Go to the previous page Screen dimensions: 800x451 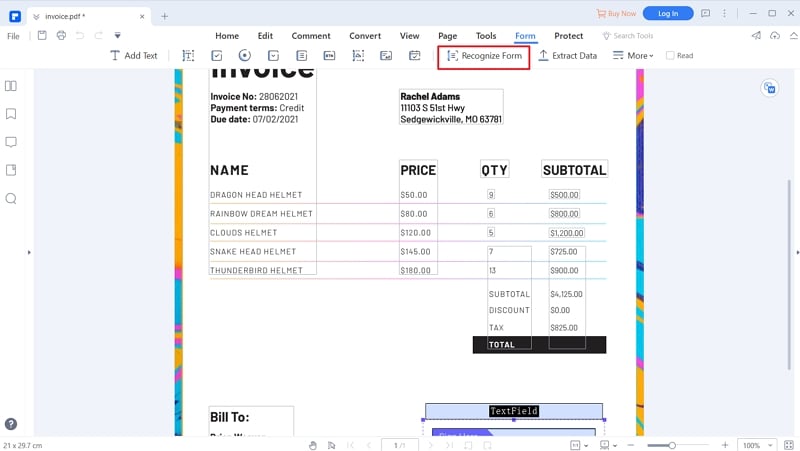click(368, 445)
